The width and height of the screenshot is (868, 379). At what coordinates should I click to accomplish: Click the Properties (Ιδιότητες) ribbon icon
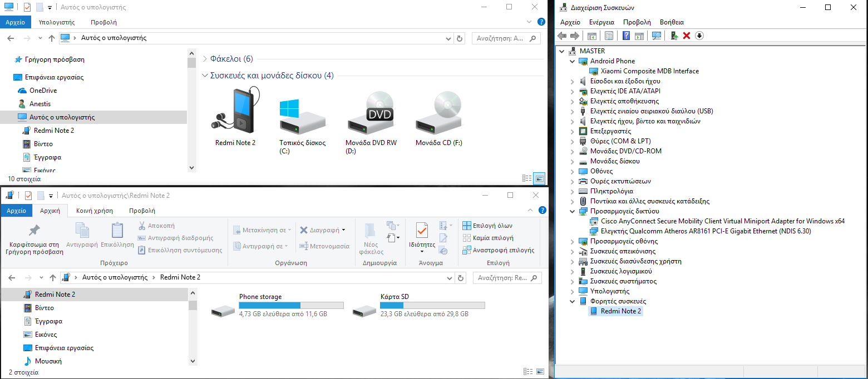(x=422, y=235)
